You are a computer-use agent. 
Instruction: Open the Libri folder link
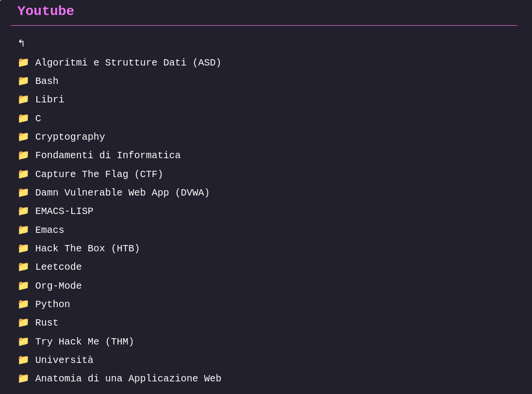[50, 99]
